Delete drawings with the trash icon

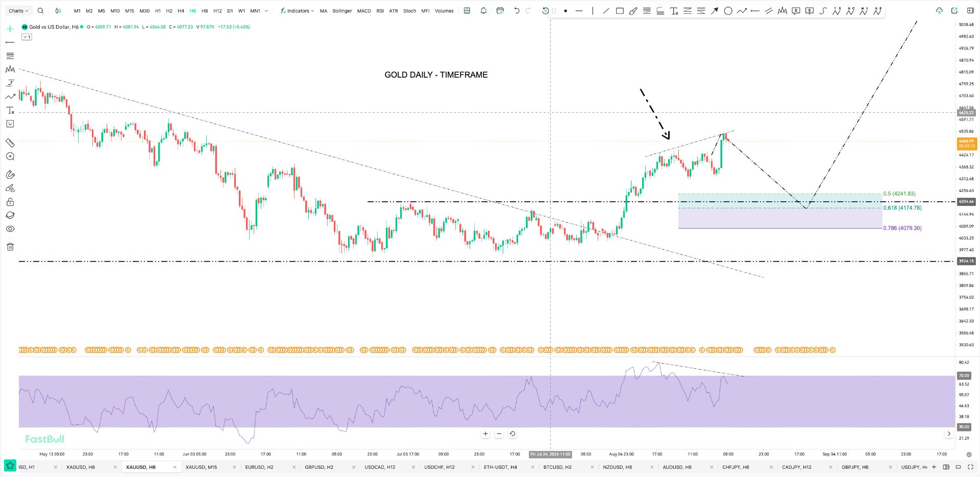click(x=10, y=247)
